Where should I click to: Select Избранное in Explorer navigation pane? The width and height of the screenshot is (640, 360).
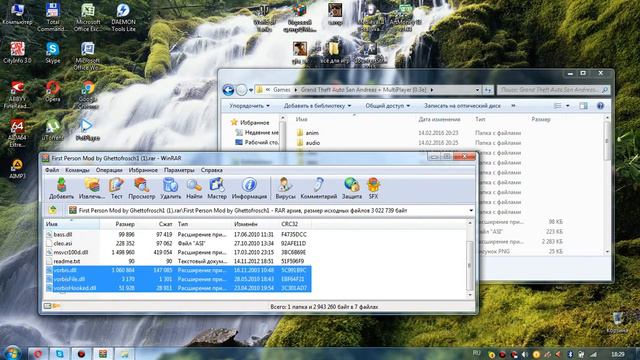click(x=250, y=122)
